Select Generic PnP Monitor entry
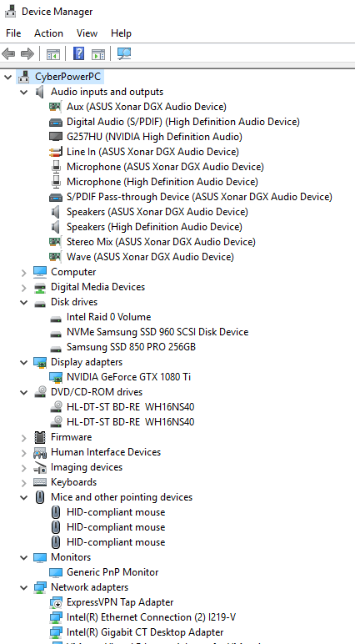 pos(112,572)
